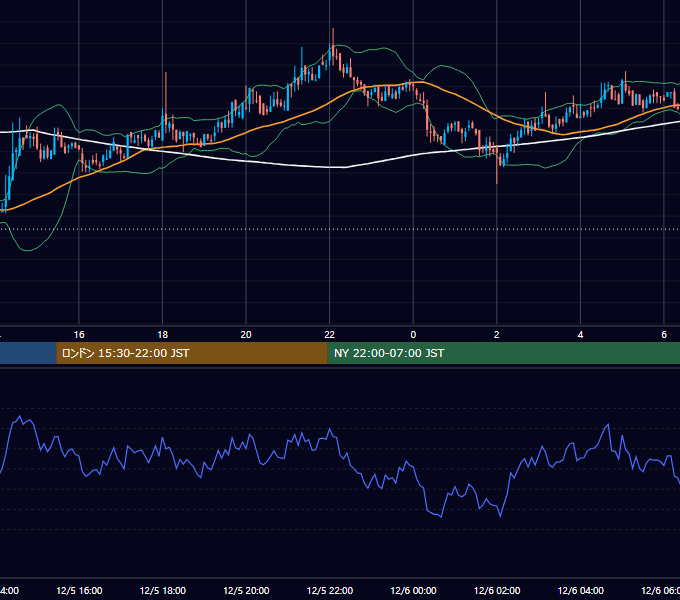680x600 pixels.
Task: Click the 12/6 02:00 date label
Action: 497,591
